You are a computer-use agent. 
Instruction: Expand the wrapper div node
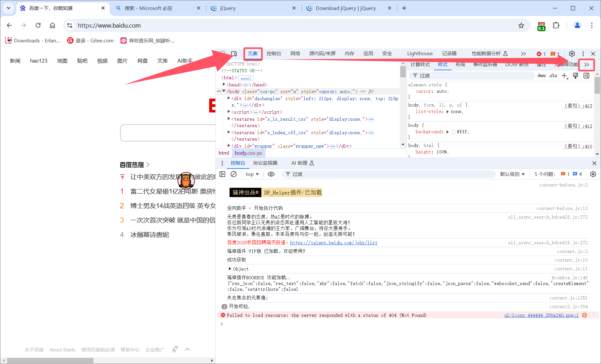[229, 146]
